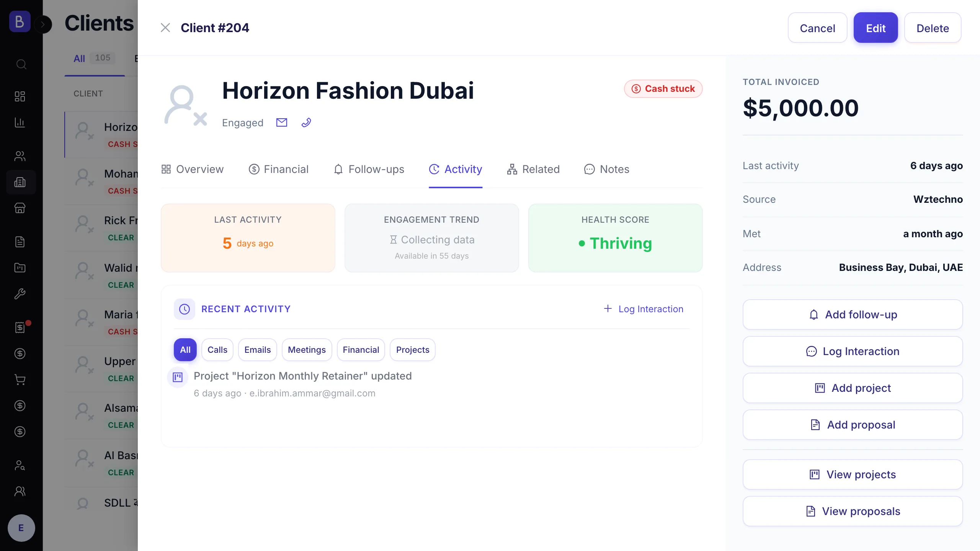Open the Walid client row in background list
Viewport: 980px width, 551px height.
[101, 275]
